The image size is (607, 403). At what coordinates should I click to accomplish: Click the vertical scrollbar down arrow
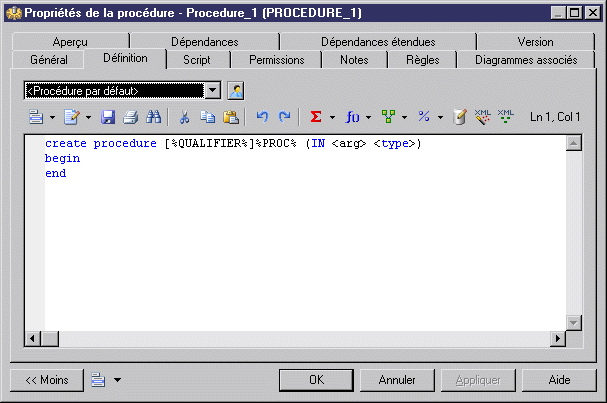[574, 322]
